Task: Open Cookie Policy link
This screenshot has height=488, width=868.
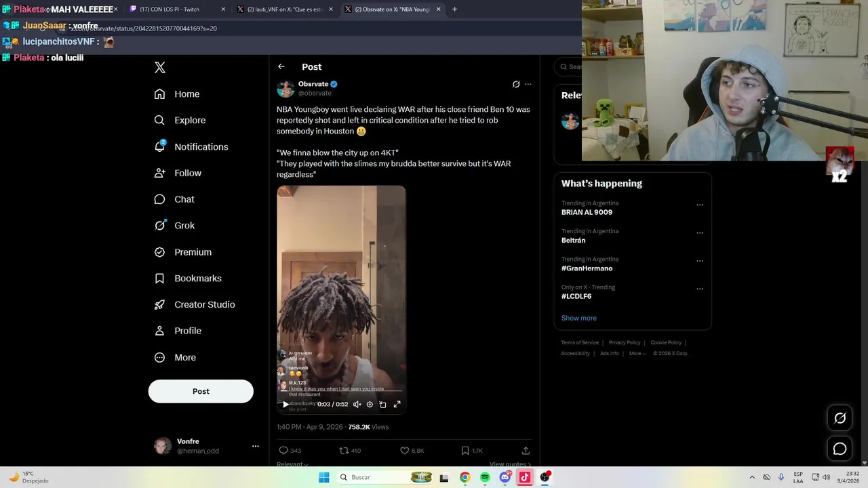Action: coord(666,343)
